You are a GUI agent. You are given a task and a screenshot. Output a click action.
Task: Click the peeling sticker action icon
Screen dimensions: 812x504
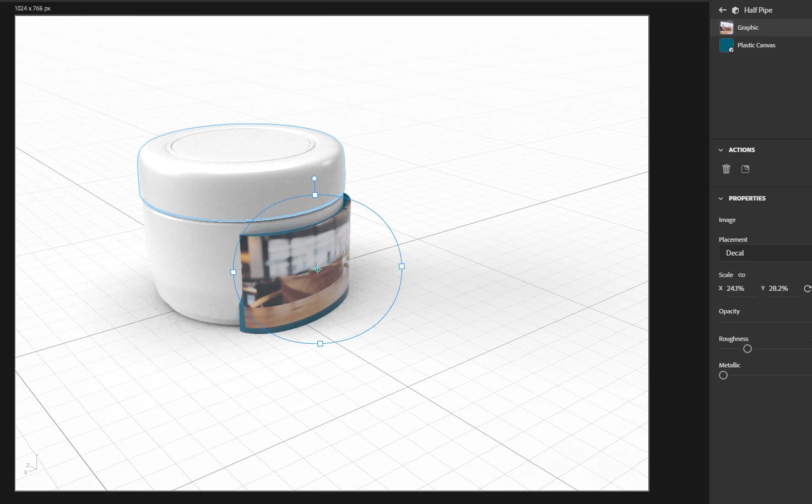[x=745, y=169]
